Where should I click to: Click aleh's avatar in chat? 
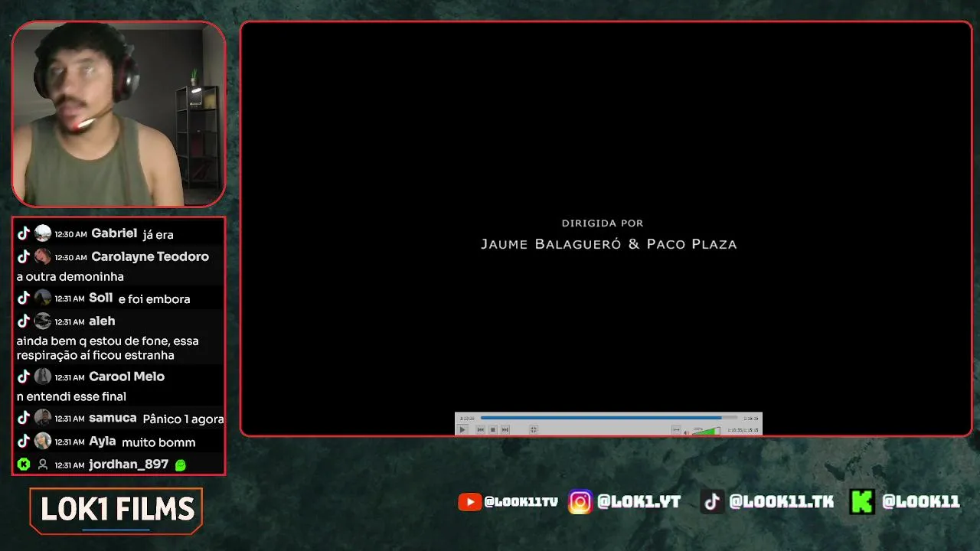point(43,321)
